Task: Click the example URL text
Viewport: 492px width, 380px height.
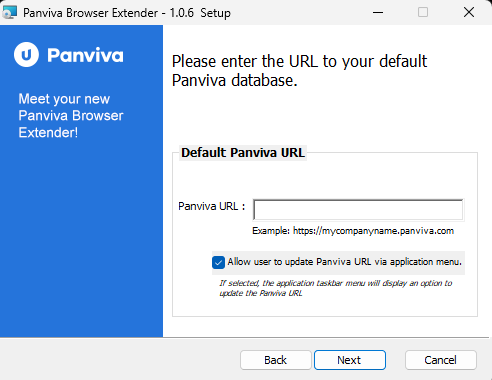Action: pyautogui.click(x=353, y=231)
